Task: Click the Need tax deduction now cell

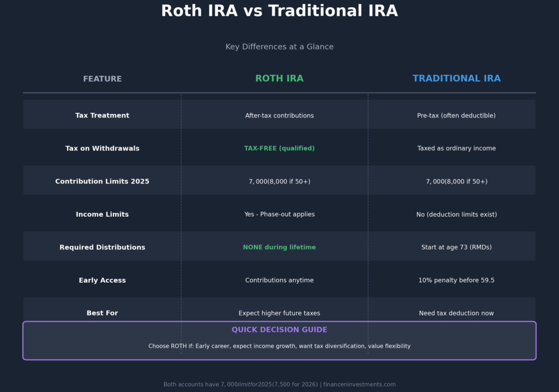Action: point(456,313)
